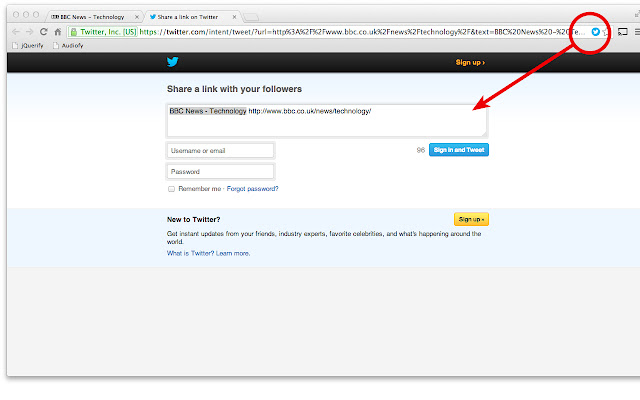Close the BBC News - Technology tab
The width and height of the screenshot is (640, 400).
pyautogui.click(x=137, y=17)
